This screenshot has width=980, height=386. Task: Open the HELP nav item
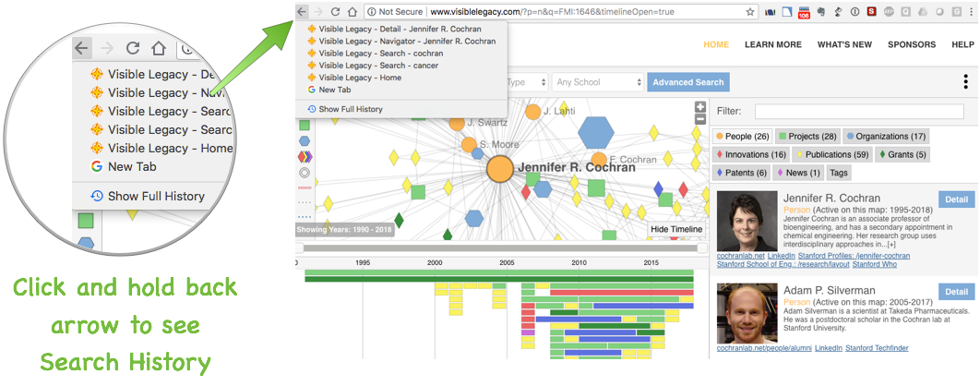tap(962, 44)
